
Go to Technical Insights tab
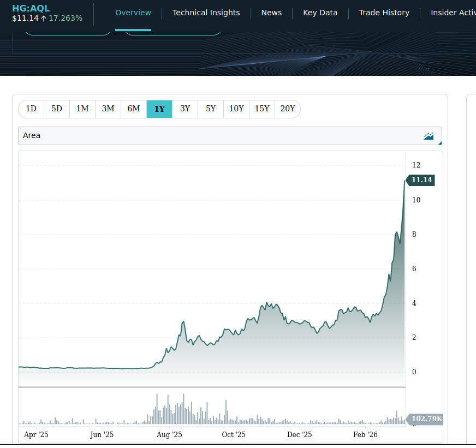click(206, 13)
